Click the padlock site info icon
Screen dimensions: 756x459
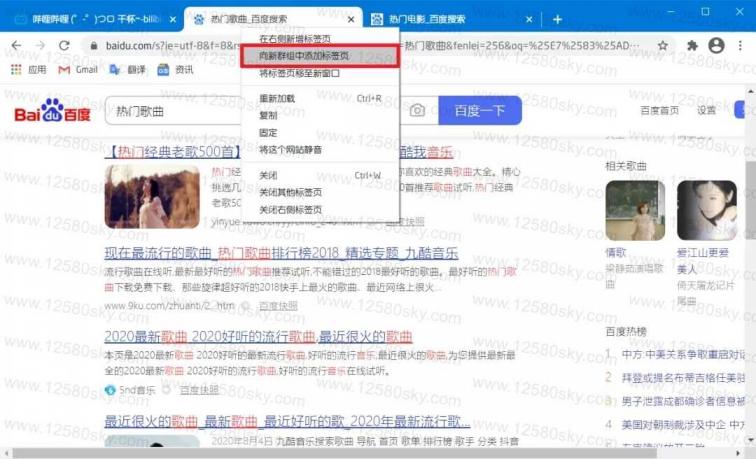coord(94,46)
